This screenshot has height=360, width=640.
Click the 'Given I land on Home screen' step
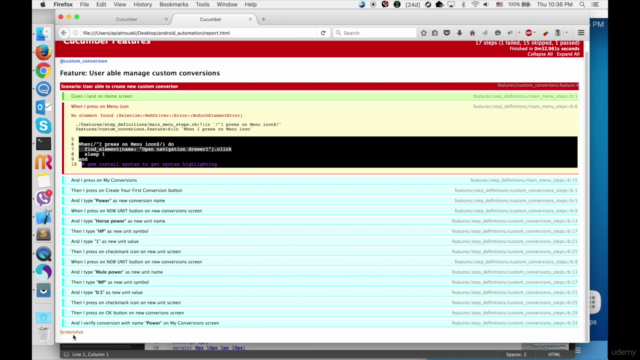(320, 96)
